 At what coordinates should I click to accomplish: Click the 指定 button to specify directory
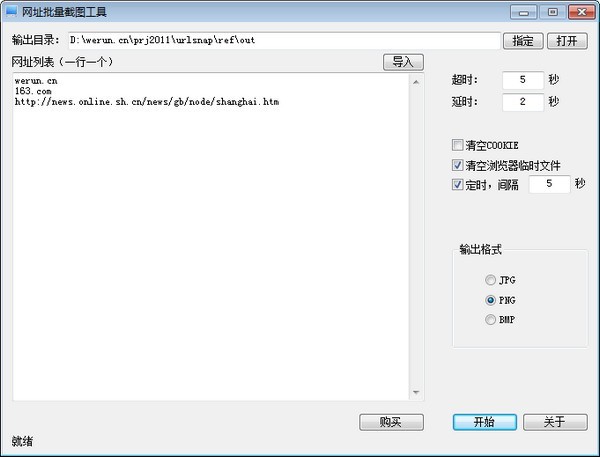(x=523, y=41)
